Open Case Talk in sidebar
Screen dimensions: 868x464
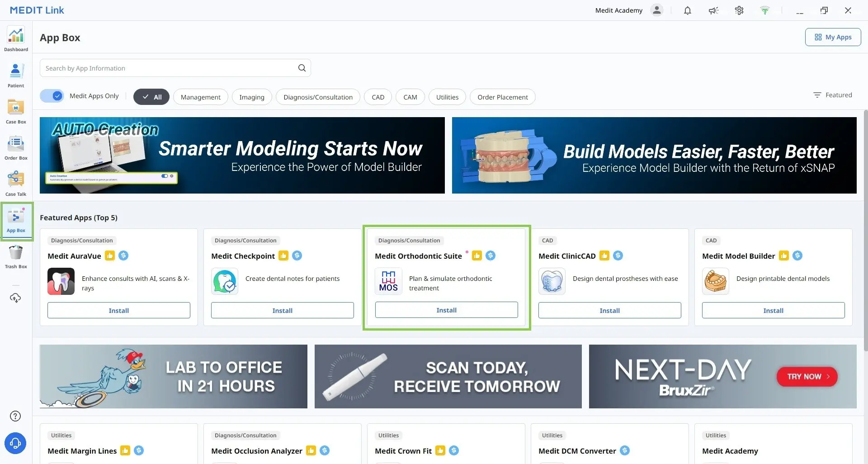click(x=16, y=184)
